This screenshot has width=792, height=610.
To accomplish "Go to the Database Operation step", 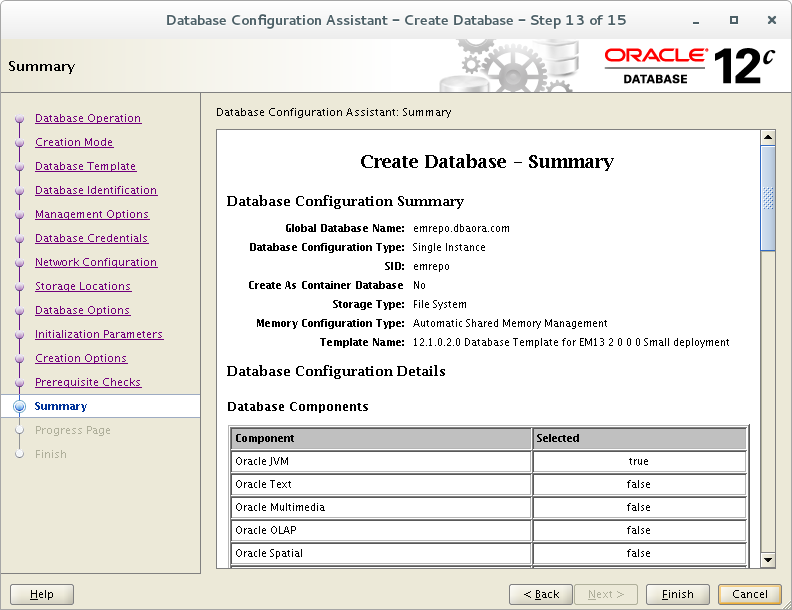I will [x=88, y=118].
